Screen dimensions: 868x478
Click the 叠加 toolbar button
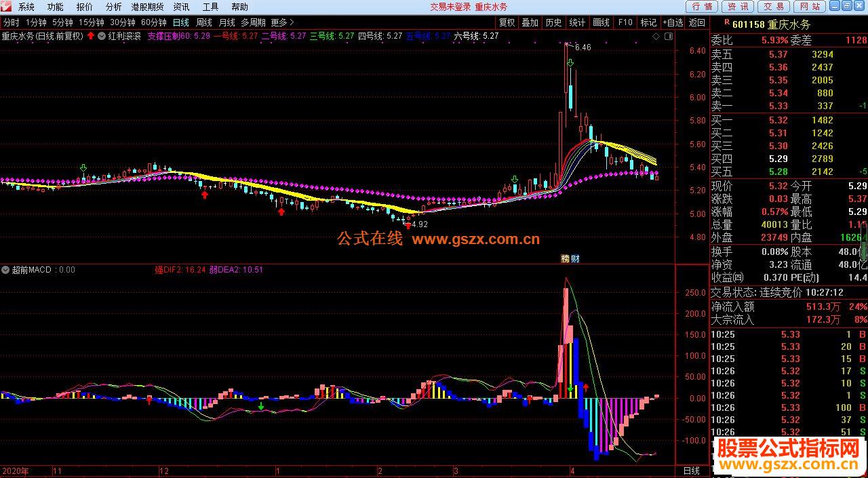click(x=530, y=22)
